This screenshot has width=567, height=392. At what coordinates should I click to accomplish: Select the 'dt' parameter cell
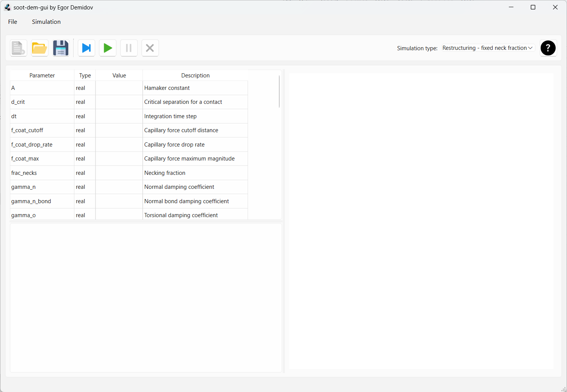click(x=42, y=116)
